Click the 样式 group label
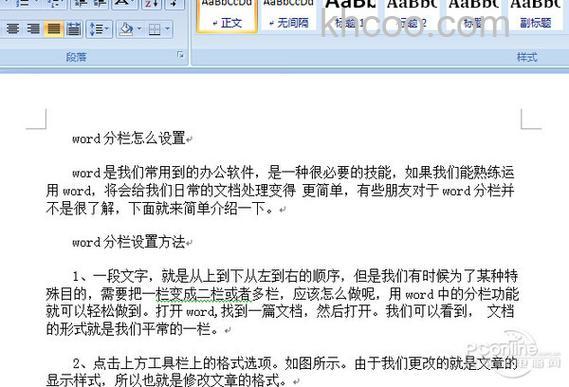569x387 pixels. pos(527,57)
